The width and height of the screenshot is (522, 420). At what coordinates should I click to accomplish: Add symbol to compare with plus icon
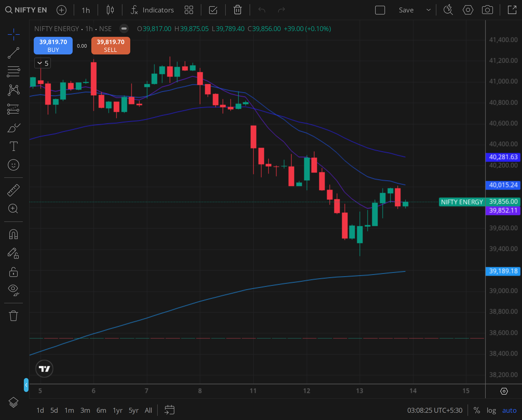coord(61,10)
